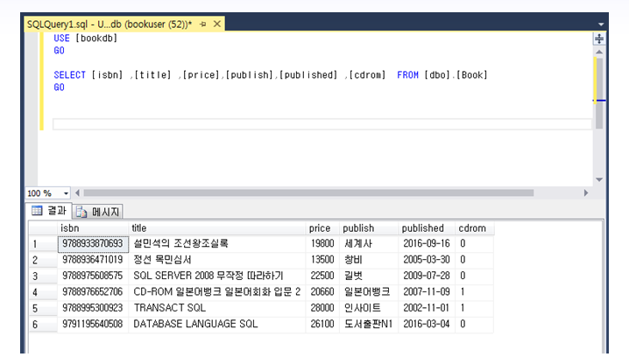Click published cell 2016-09-16
629x364 pixels.
427,244
